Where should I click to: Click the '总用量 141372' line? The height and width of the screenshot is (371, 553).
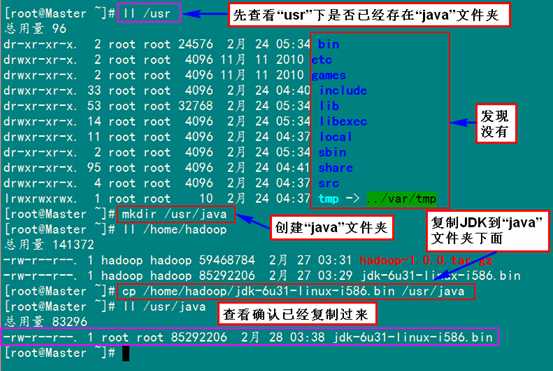(x=50, y=245)
